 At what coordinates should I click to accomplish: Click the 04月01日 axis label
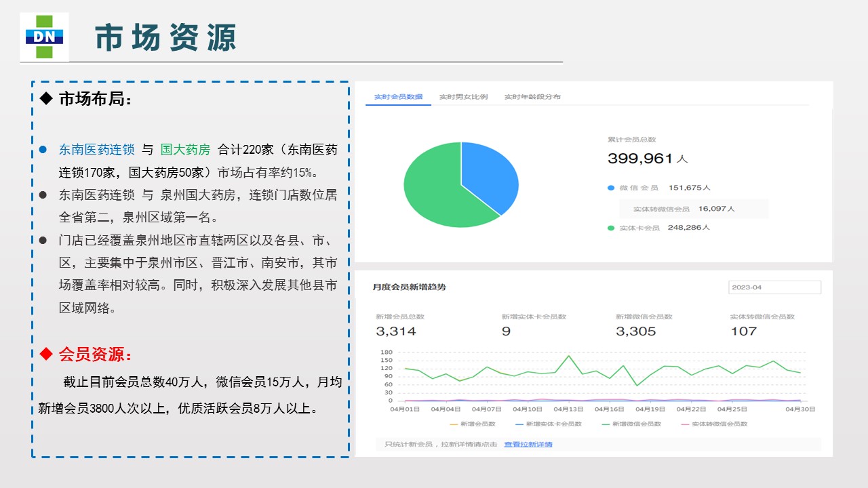click(405, 409)
